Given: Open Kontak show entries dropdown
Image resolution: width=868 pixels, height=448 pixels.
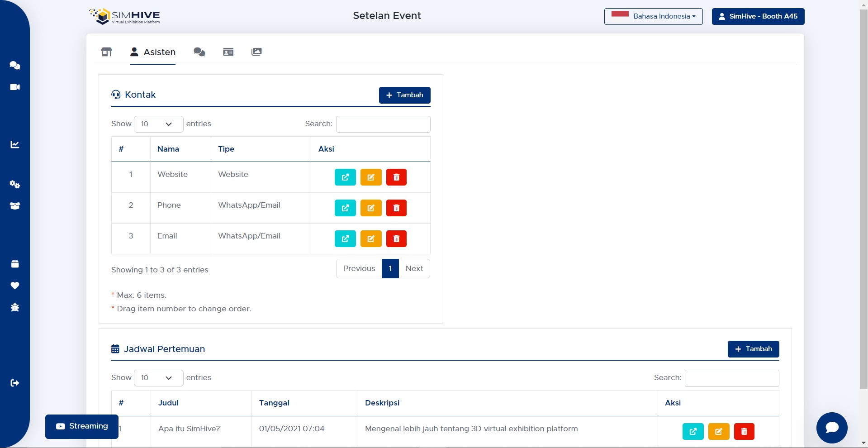Looking at the screenshot, I should (158, 124).
